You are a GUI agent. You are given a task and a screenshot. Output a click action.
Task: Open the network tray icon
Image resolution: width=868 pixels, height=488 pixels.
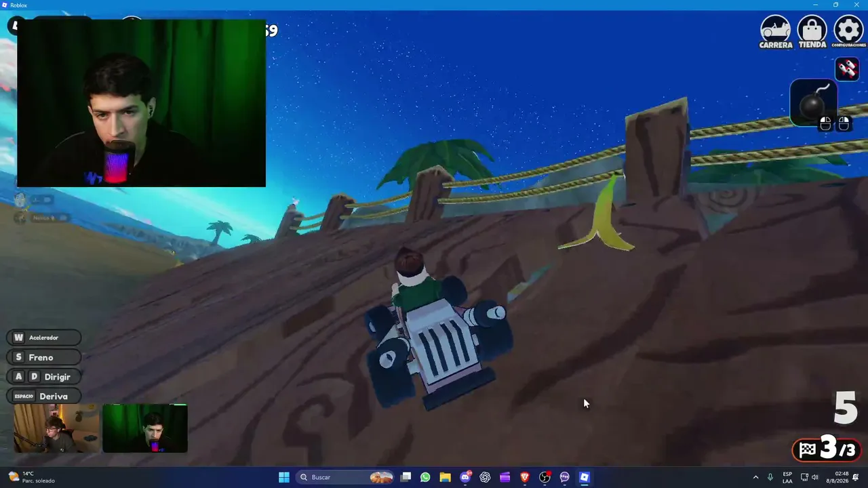click(x=804, y=477)
